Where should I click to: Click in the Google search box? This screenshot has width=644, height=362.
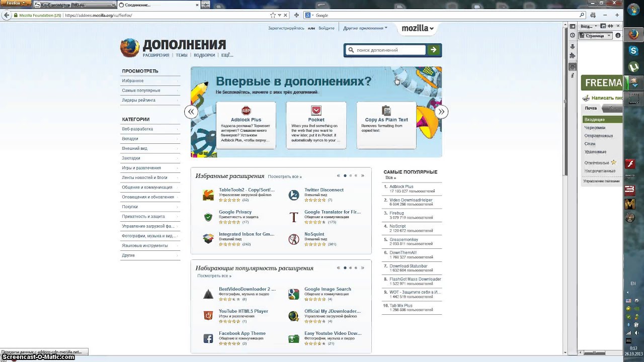tap(445, 15)
